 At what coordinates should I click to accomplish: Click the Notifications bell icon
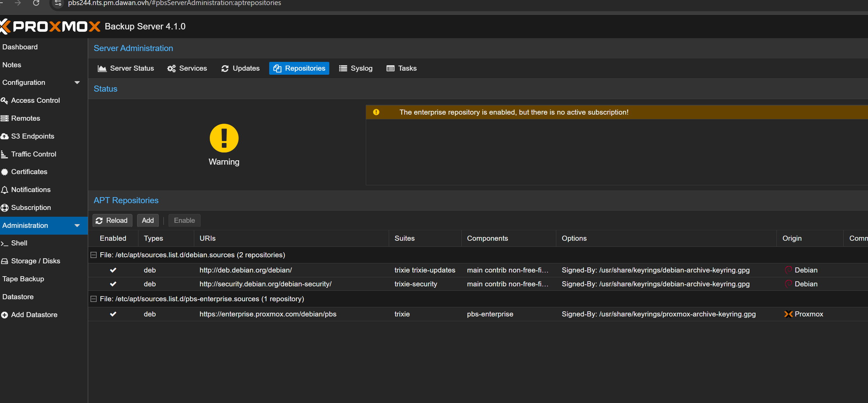tap(4, 190)
